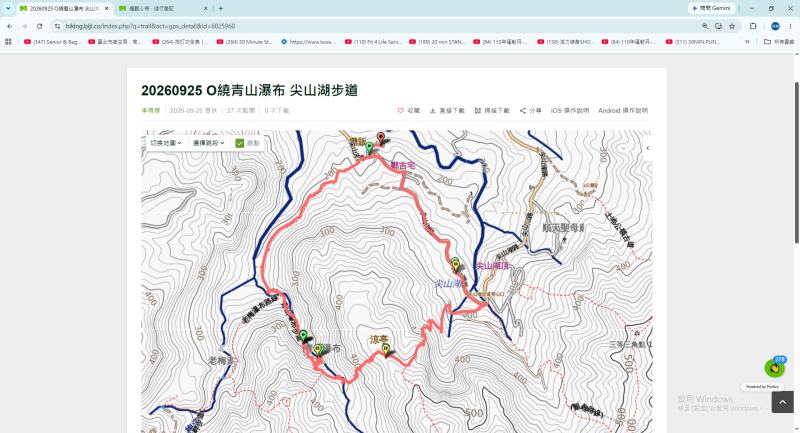Expand the map side panel chevron
Screen dimensions: 800x433
pos(647,148)
